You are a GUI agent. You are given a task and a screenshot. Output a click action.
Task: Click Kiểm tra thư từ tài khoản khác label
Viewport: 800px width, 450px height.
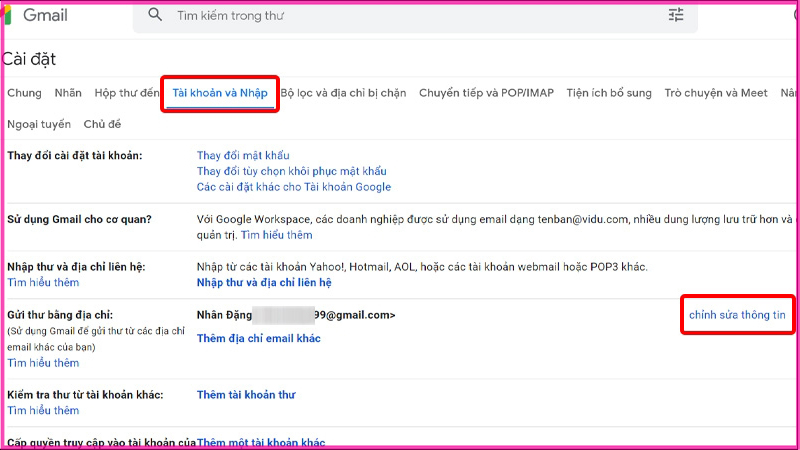(85, 395)
